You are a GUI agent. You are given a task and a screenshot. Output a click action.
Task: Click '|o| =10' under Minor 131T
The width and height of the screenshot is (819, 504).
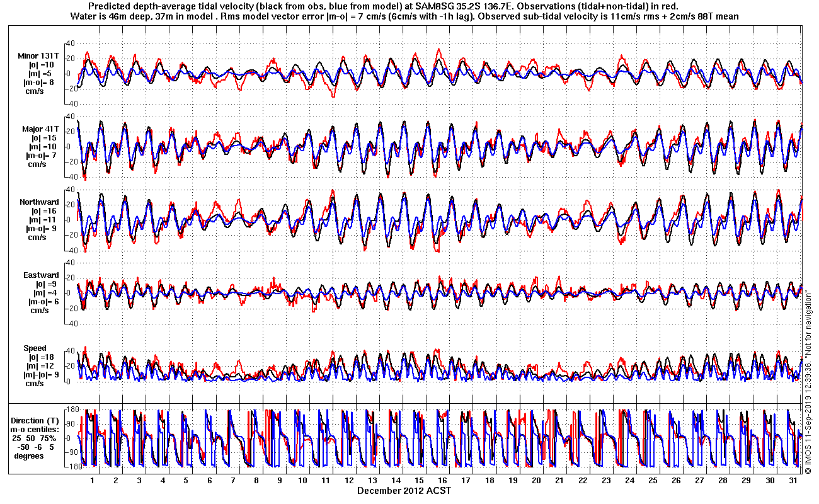pos(40,65)
